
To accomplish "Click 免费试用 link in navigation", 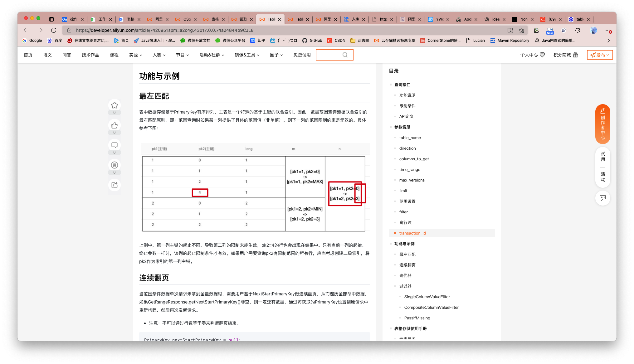I will (302, 55).
